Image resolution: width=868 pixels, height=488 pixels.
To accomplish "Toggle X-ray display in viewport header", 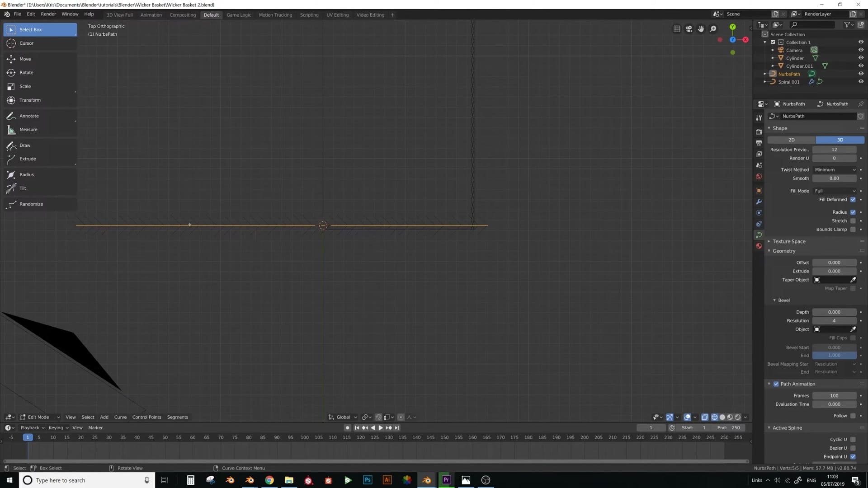I will point(705,418).
